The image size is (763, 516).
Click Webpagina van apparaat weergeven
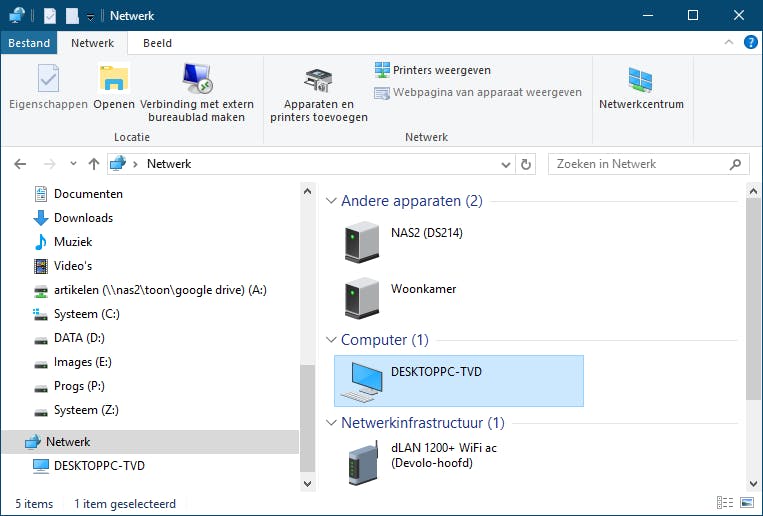point(478,92)
